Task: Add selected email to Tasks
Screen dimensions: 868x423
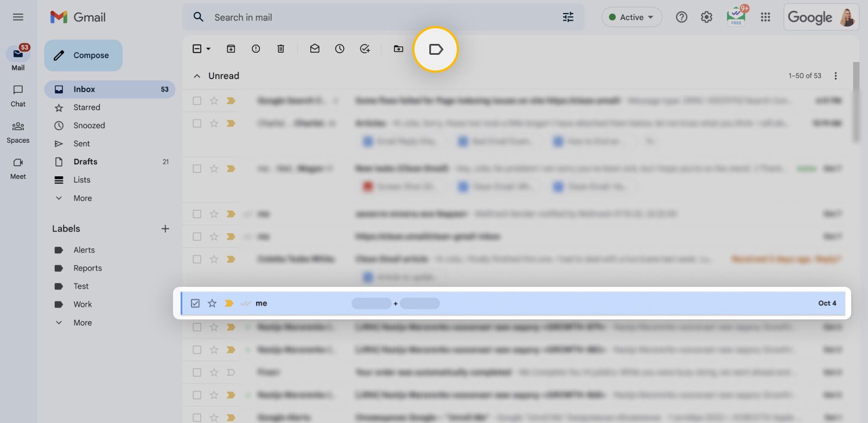Action: (x=365, y=49)
